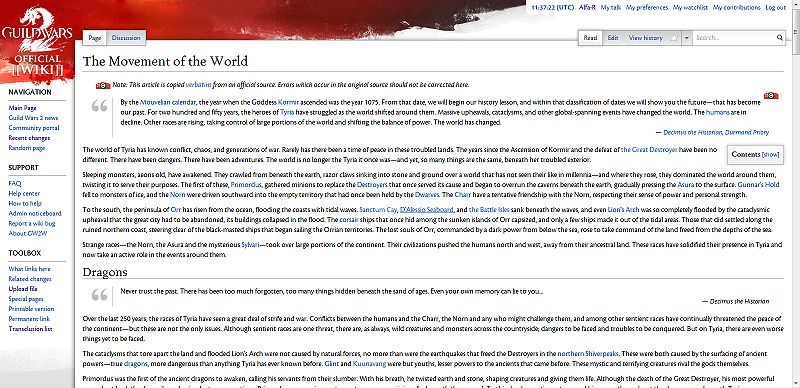Open Translation list link
800x388 pixels.
30,329
